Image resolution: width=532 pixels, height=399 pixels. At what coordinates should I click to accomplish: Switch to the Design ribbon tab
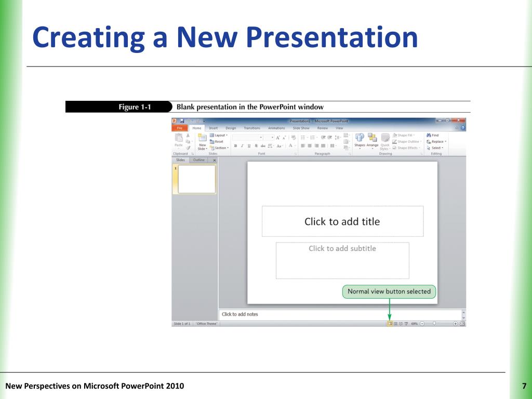[231, 128]
